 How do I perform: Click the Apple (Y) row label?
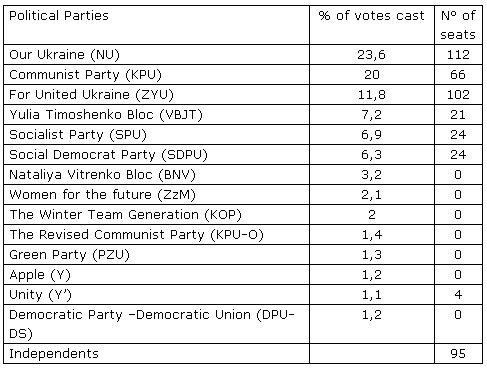156,275
